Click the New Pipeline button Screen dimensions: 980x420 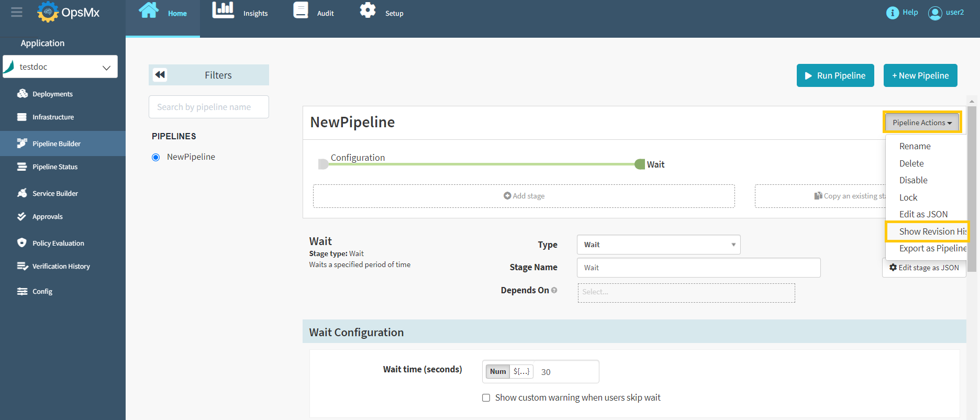[920, 75]
